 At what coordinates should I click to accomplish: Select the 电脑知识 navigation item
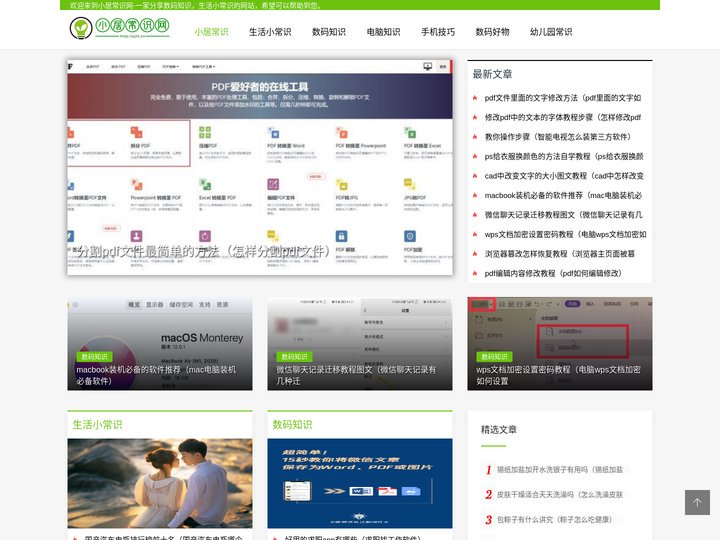pyautogui.click(x=383, y=32)
